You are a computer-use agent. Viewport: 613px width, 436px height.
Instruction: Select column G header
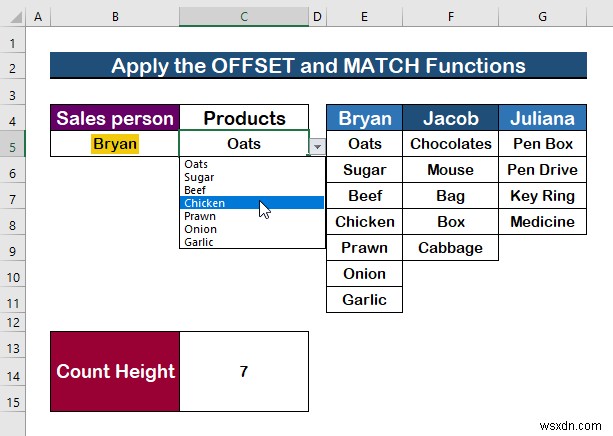click(543, 16)
